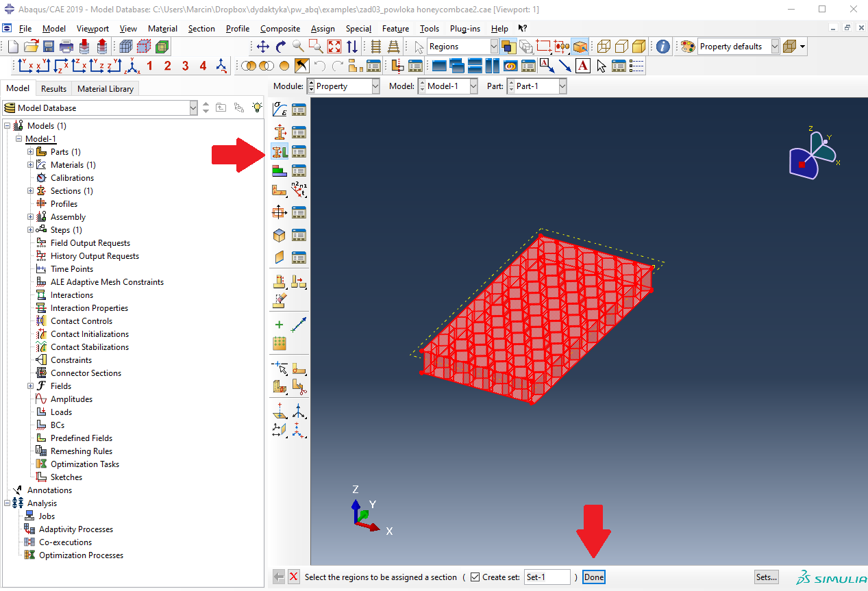Switch to the Results tab
Viewport: 868px width, 591px height.
[53, 88]
